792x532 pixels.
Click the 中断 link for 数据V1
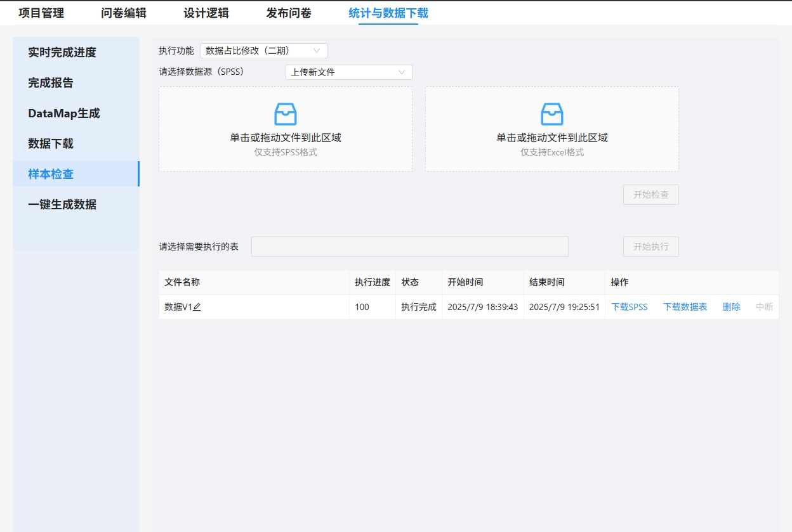click(x=765, y=307)
